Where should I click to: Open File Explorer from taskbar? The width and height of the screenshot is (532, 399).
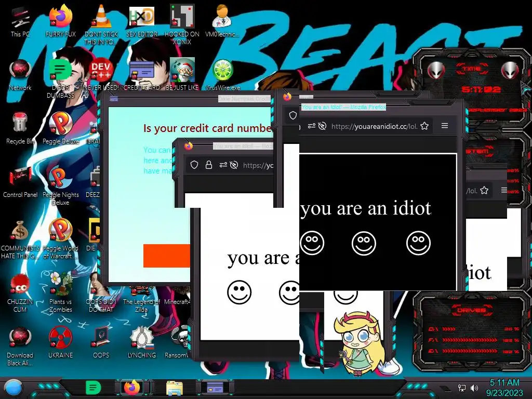175,388
